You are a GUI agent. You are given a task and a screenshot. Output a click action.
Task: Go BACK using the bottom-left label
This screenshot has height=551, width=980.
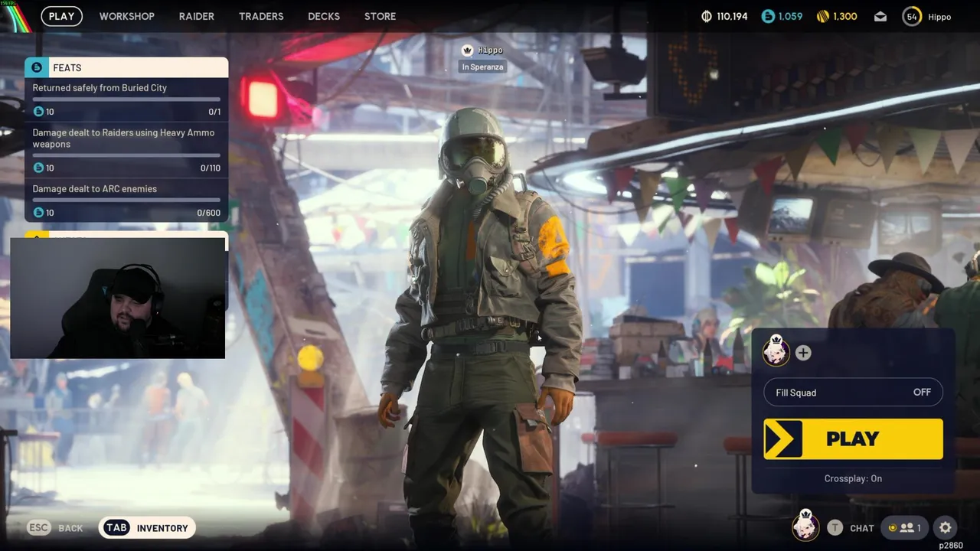pos(70,528)
